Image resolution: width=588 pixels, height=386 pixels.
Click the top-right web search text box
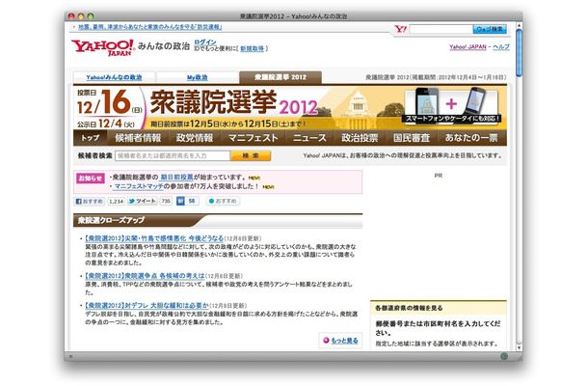tap(441, 29)
